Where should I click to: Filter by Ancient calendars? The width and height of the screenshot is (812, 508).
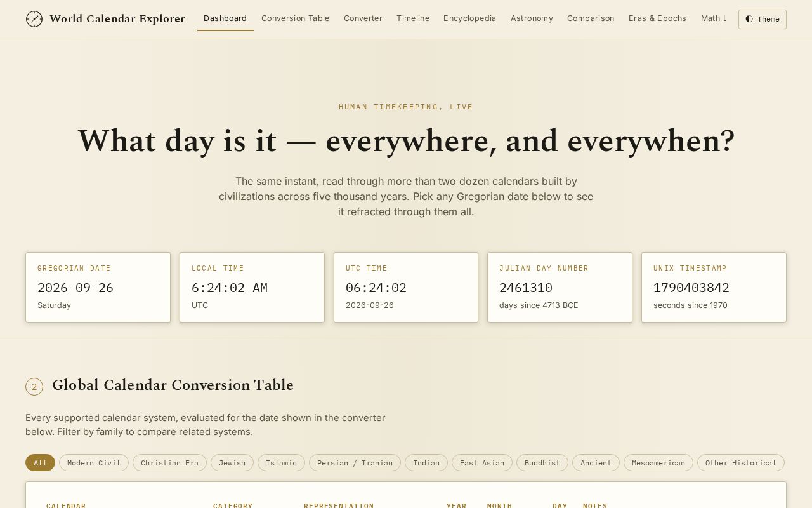click(x=596, y=463)
